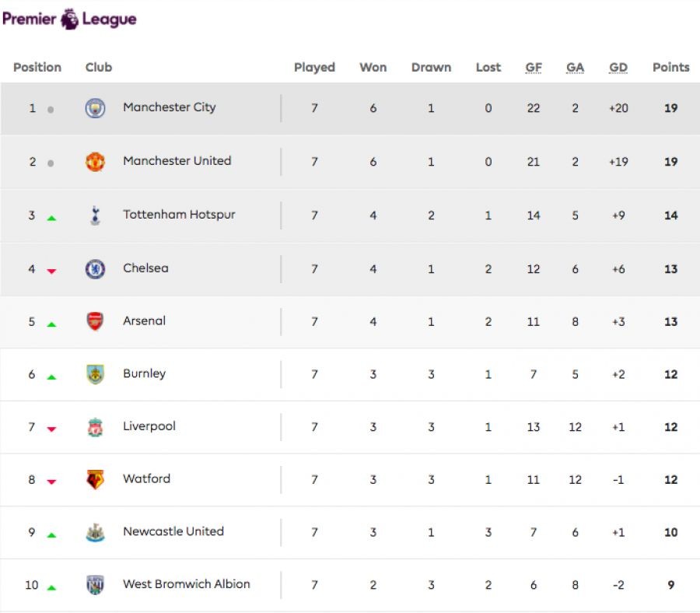Screen dimensions: 700x613
Task: Click the Burnley club crest
Action: (95, 374)
